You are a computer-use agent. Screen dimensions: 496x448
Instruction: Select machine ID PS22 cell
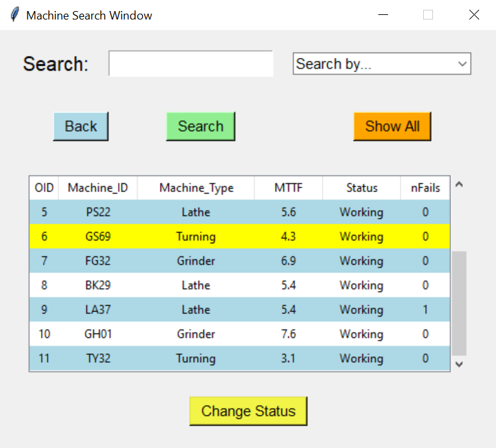pos(98,212)
